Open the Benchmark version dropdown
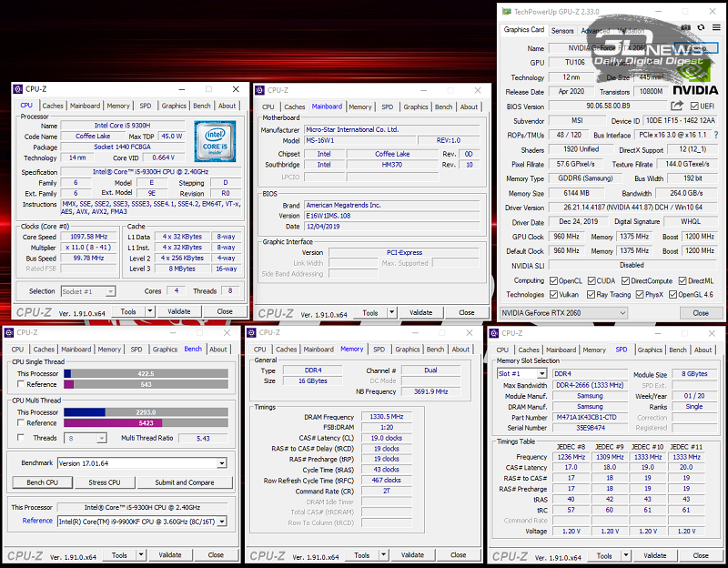This screenshot has width=728, height=568. click(x=222, y=463)
